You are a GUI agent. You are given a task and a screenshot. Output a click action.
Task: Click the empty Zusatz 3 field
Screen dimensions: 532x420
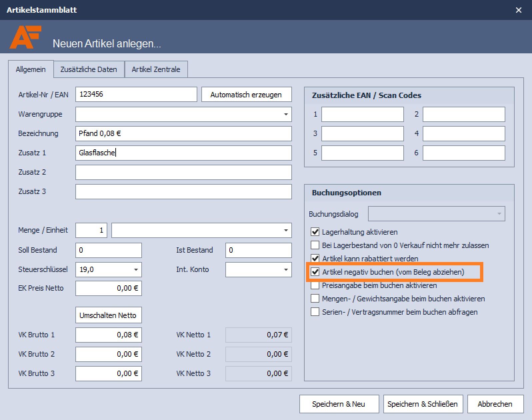(x=183, y=192)
